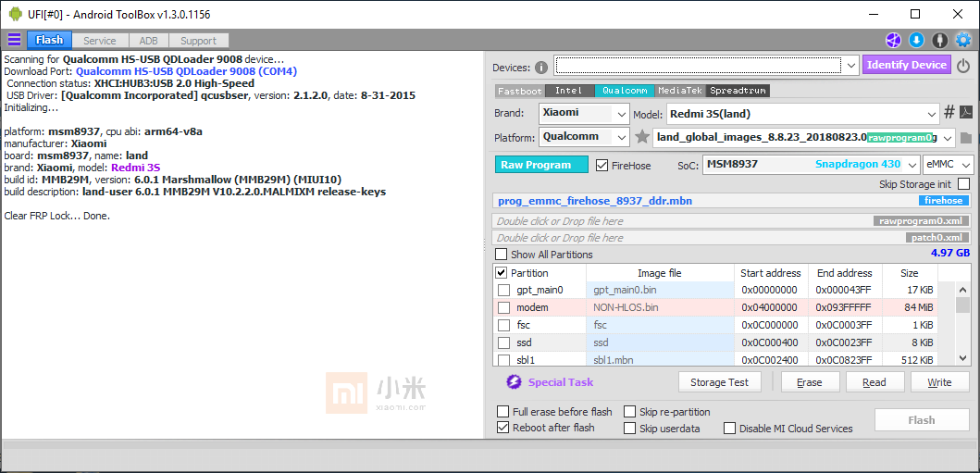The height and width of the screenshot is (473, 980).
Task: Click the Android app icon in title bar
Action: tap(15, 14)
